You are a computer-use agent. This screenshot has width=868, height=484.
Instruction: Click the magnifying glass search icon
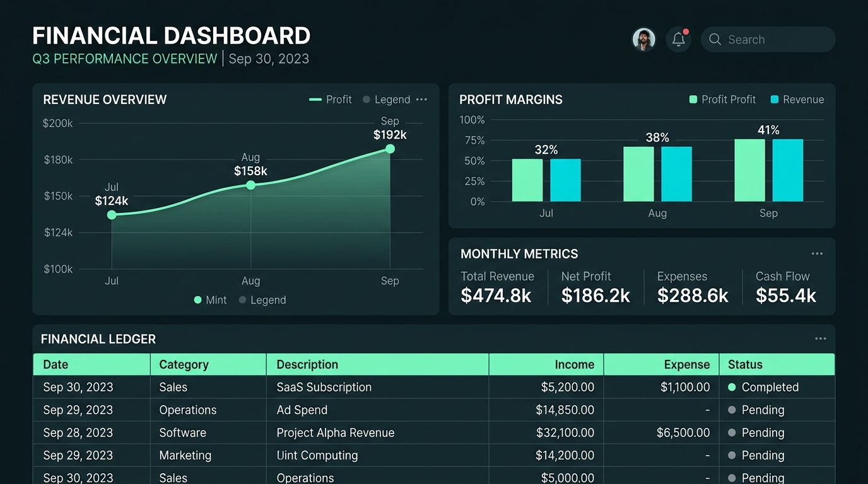click(715, 39)
